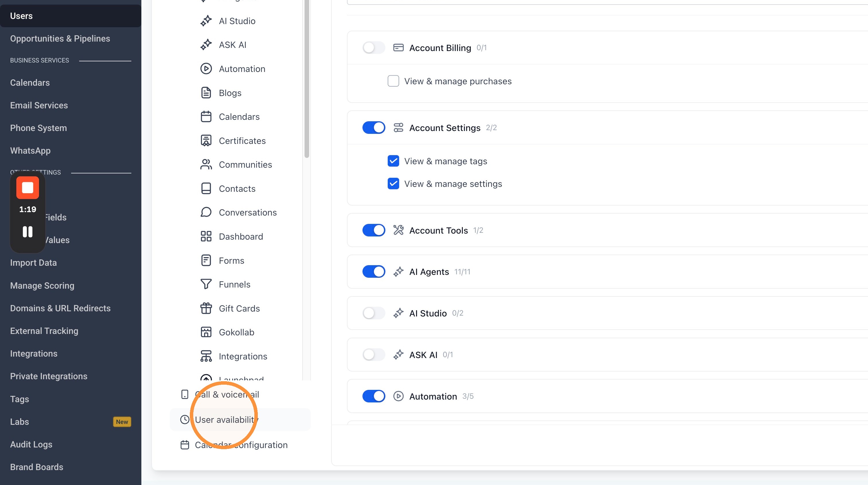Enable the Account Billing toggle
868x485 pixels.
point(373,48)
